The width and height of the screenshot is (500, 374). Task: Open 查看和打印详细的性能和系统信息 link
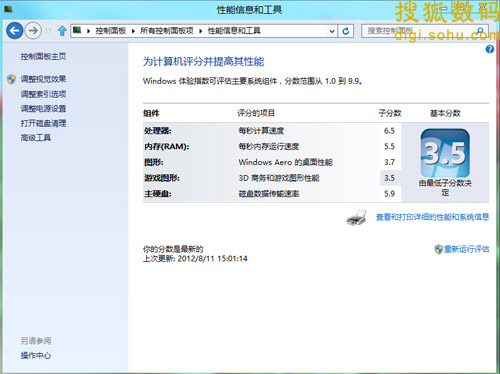(432, 217)
